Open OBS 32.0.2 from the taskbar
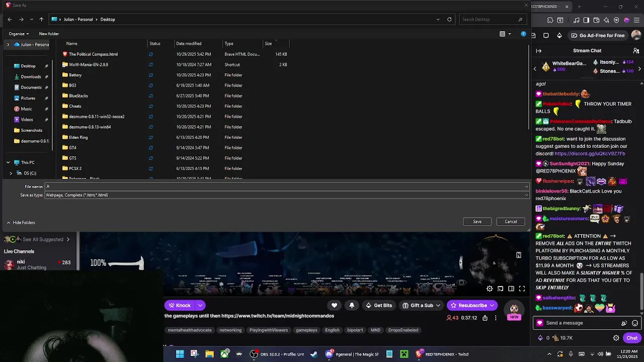 [x=277, y=354]
